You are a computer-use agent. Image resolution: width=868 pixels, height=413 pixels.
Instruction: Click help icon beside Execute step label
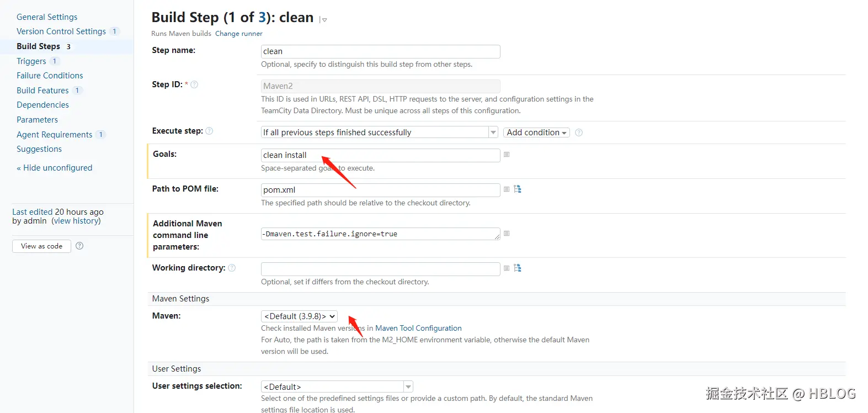209,131
